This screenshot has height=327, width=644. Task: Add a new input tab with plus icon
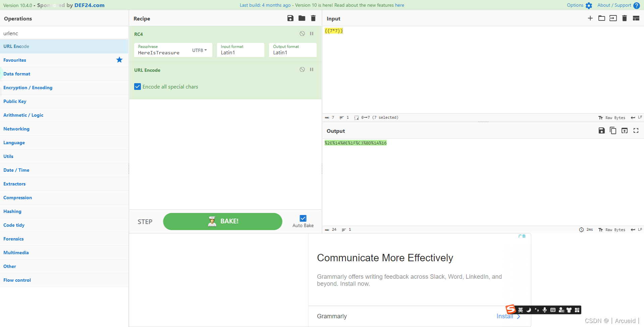[x=590, y=18]
